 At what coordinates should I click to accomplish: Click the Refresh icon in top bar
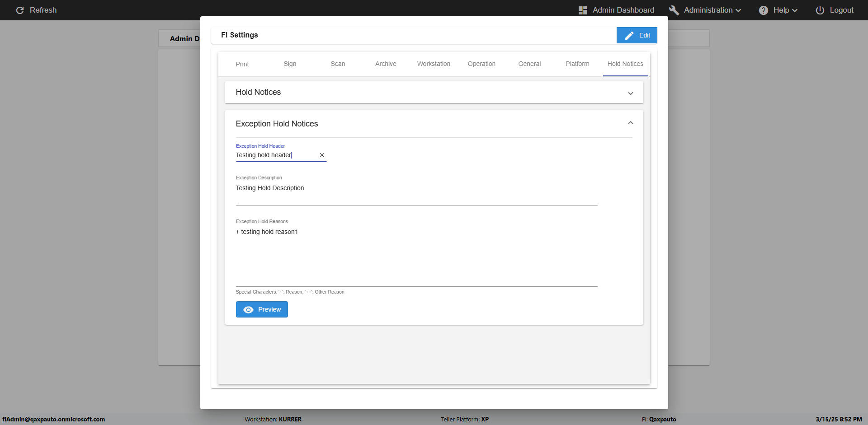[x=20, y=10]
